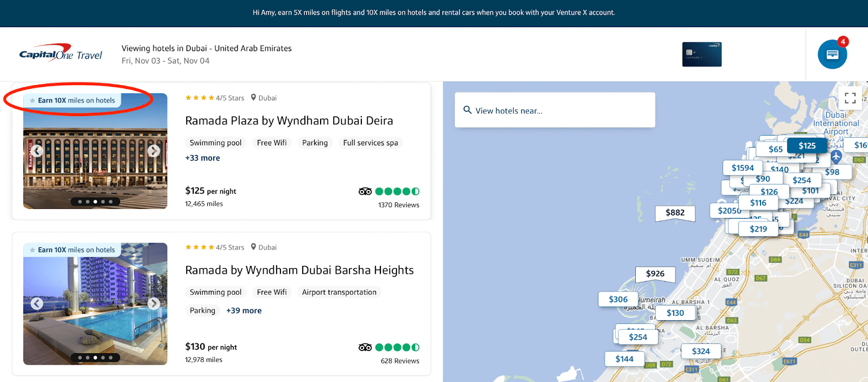Click the $324 hotel pin on map
Image resolution: width=868 pixels, height=382 pixels.
click(x=700, y=351)
